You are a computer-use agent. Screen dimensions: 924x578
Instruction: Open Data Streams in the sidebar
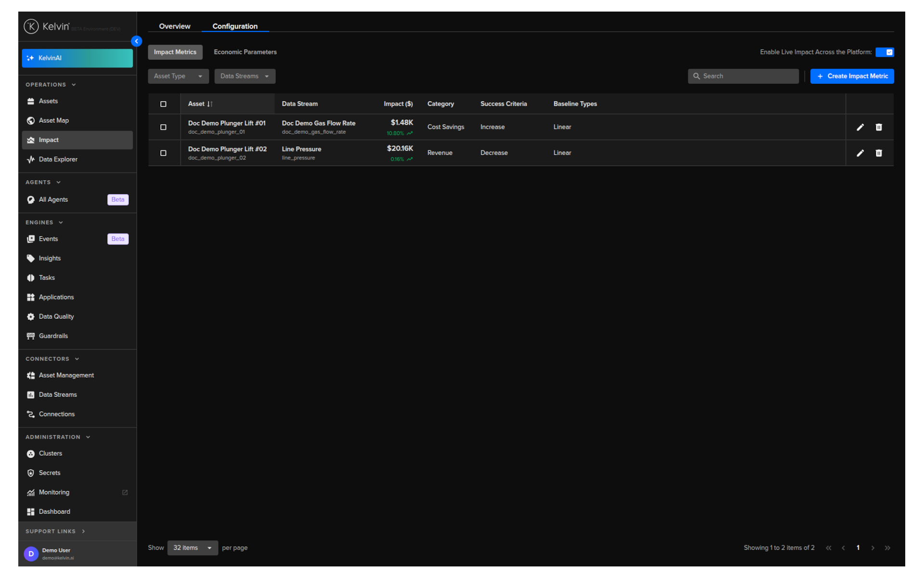[77, 394]
